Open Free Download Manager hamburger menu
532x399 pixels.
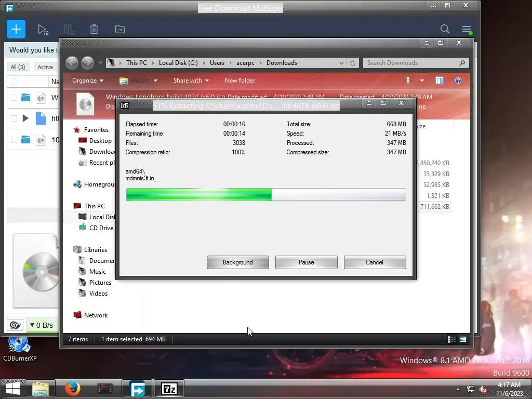point(467,30)
